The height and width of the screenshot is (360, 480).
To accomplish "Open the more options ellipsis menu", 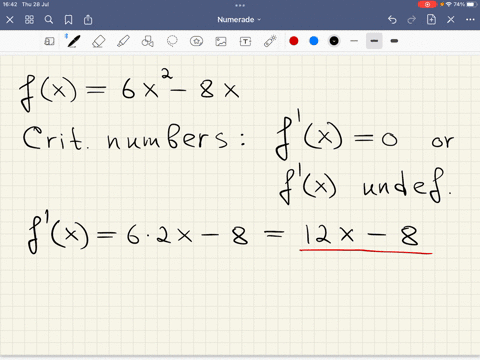I will coord(470,20).
